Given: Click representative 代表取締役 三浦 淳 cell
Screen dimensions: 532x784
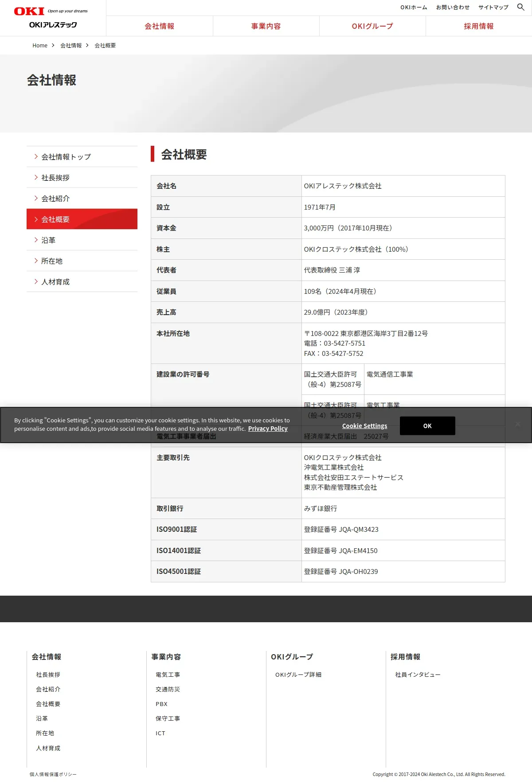Looking at the screenshot, I should [403, 270].
